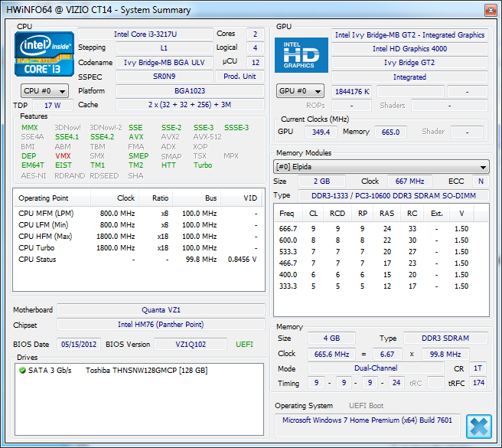Viewport: 502px width, 448px height.
Task: Click the Bus column header
Action: point(197,198)
